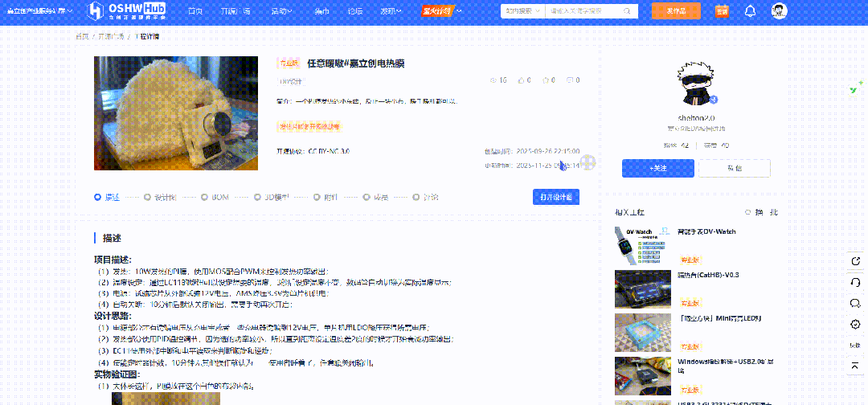Click the share icon on right sidebar
868x405 pixels.
click(x=854, y=261)
